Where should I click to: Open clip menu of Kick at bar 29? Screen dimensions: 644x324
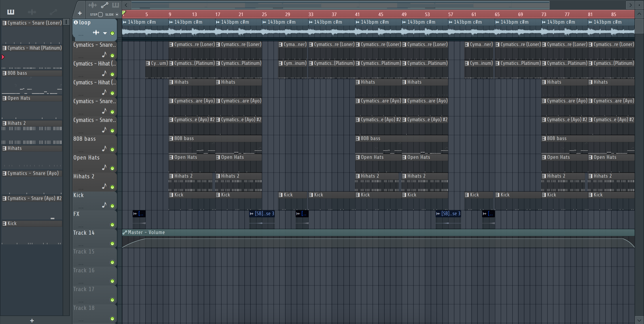[281, 195]
